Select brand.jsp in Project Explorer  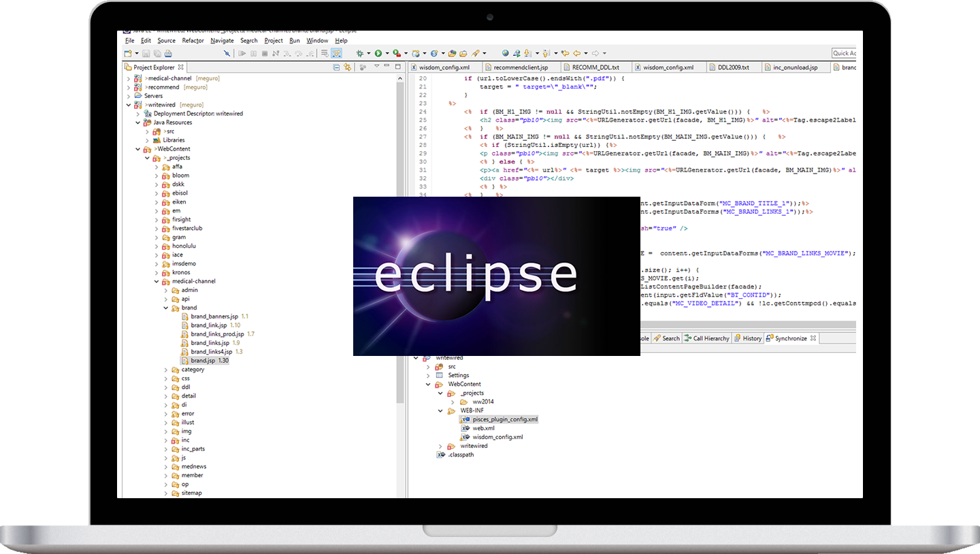coord(204,361)
